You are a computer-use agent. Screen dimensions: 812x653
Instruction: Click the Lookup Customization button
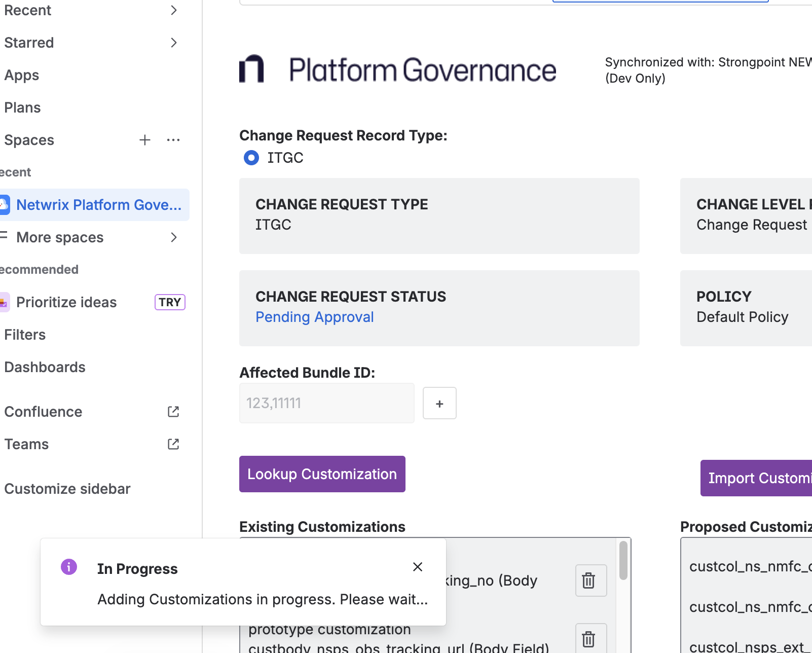point(322,474)
